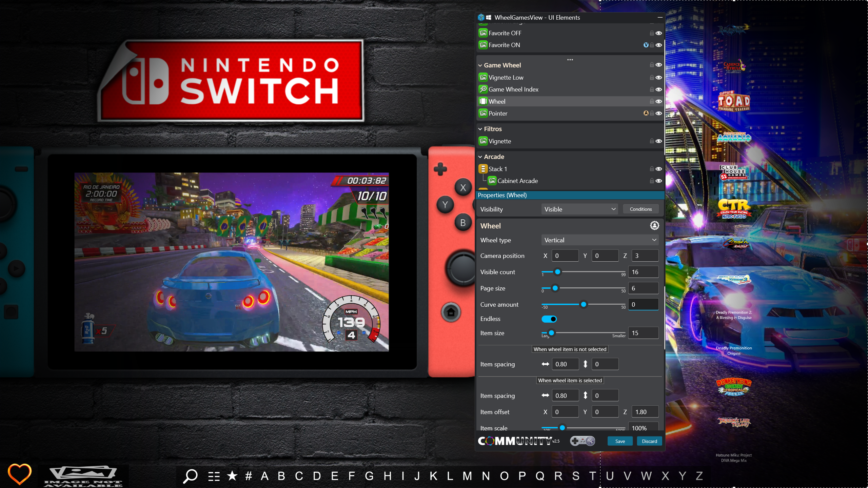Screen dimensions: 868x488
Task: Click vertical spacing arrow under selected section
Action: (585, 395)
